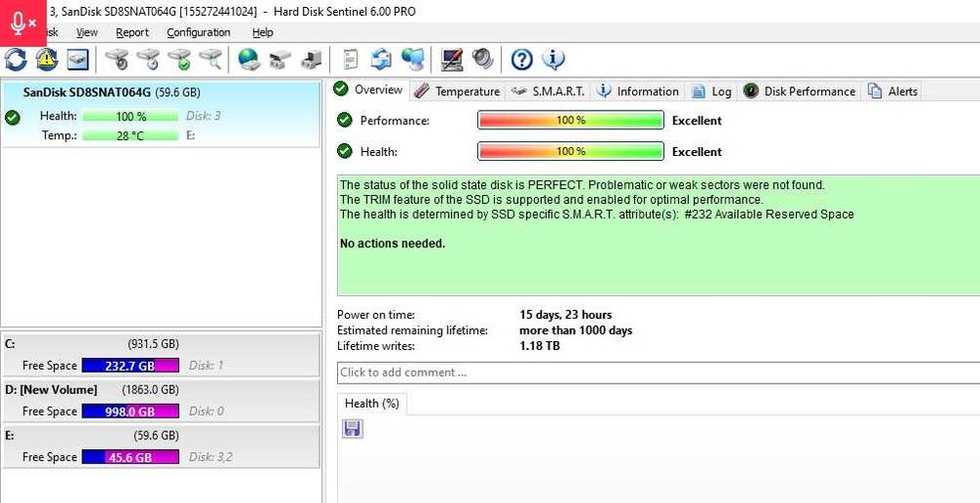Click the report document toolbar icon
Image resolution: width=980 pixels, height=503 pixels.
tap(351, 60)
